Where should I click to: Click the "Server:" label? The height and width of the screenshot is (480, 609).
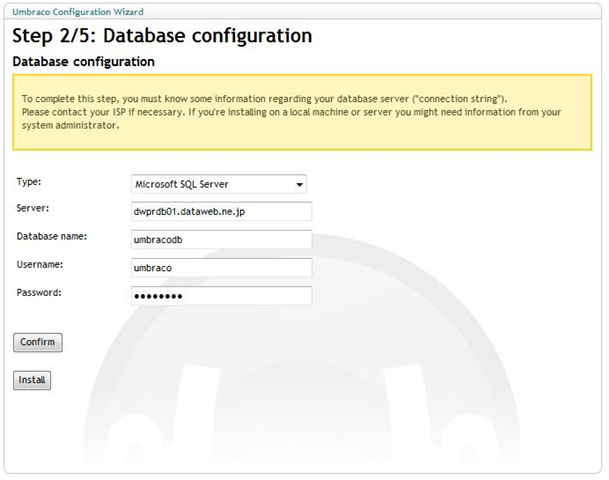(x=33, y=208)
